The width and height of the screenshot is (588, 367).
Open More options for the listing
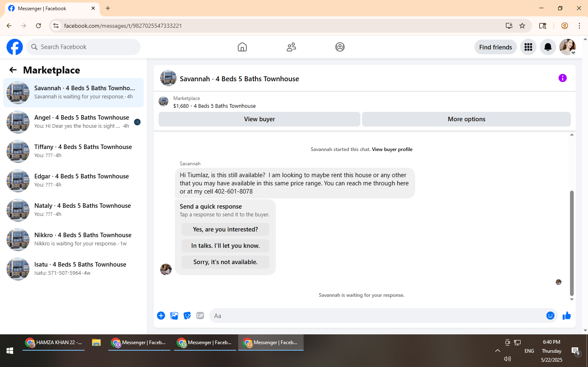point(466,119)
